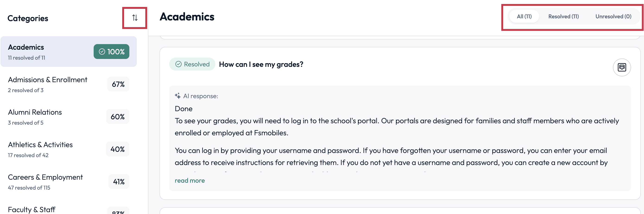Filter by Resolved (11) tab

(x=563, y=16)
